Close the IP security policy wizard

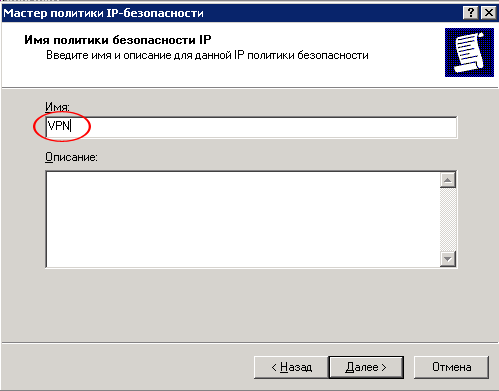pyautogui.click(x=489, y=13)
